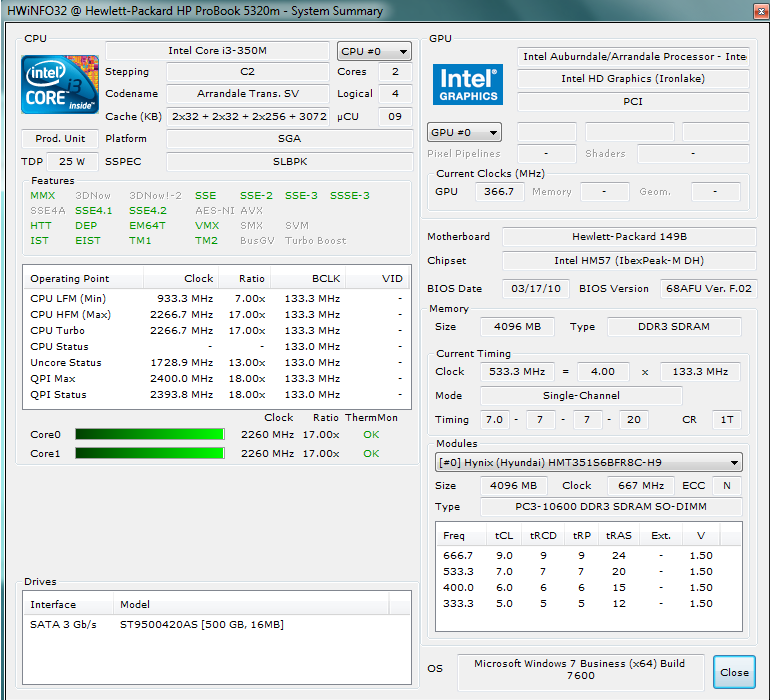Click the Intel Graphics logo
The width and height of the screenshot is (770, 700).
(468, 84)
